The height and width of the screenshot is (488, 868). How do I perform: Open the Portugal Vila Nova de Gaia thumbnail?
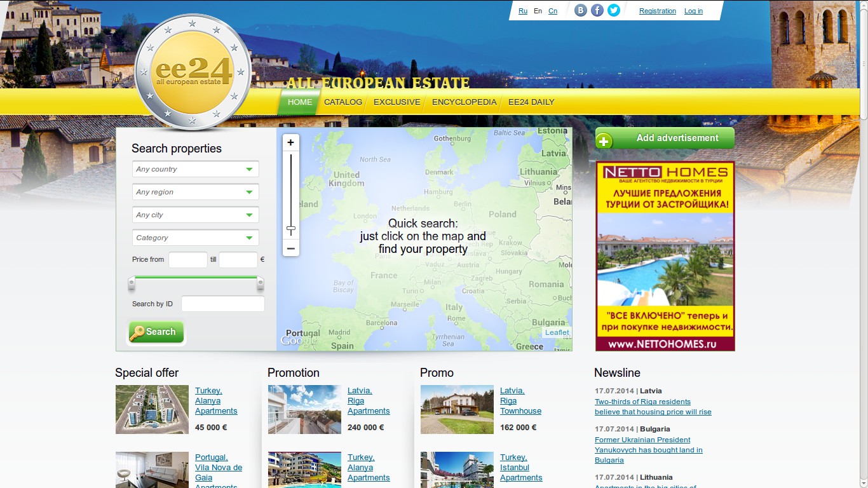point(153,470)
